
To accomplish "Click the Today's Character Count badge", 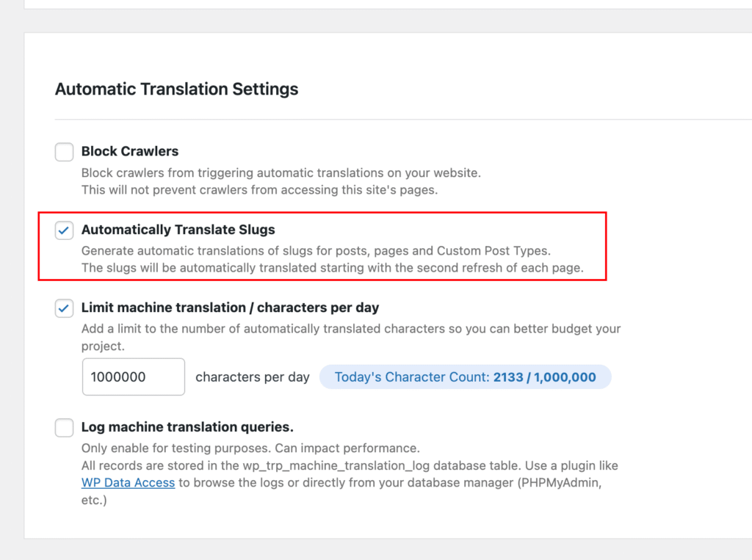I will (464, 377).
